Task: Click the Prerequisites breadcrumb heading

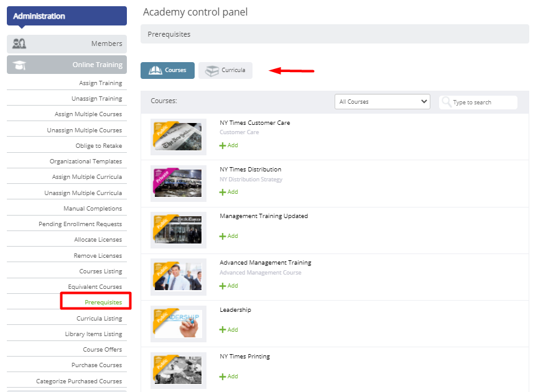Action: click(x=169, y=34)
